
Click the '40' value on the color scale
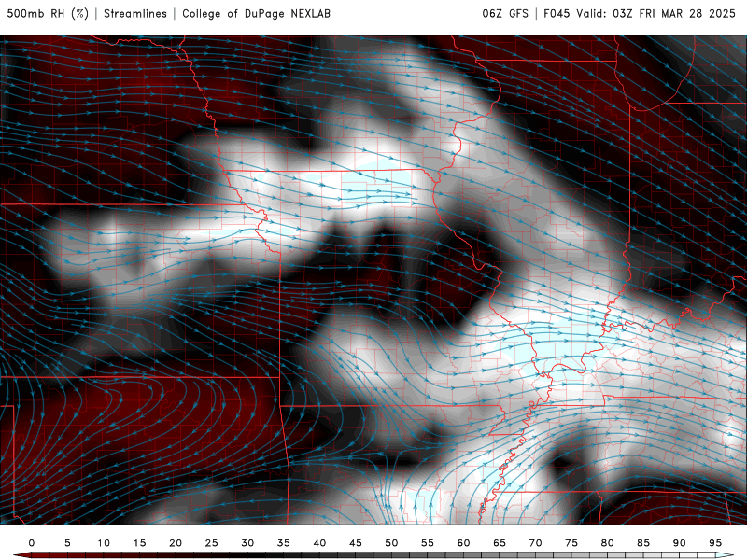tap(319, 543)
